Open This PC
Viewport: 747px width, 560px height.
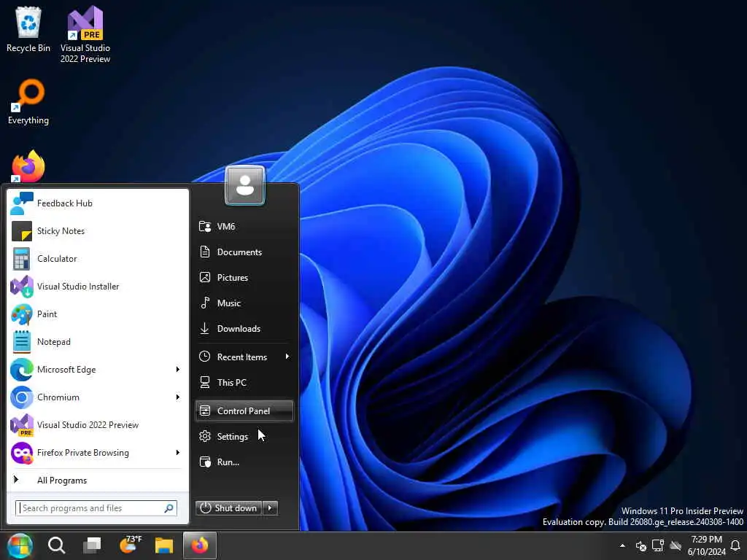(x=244, y=382)
